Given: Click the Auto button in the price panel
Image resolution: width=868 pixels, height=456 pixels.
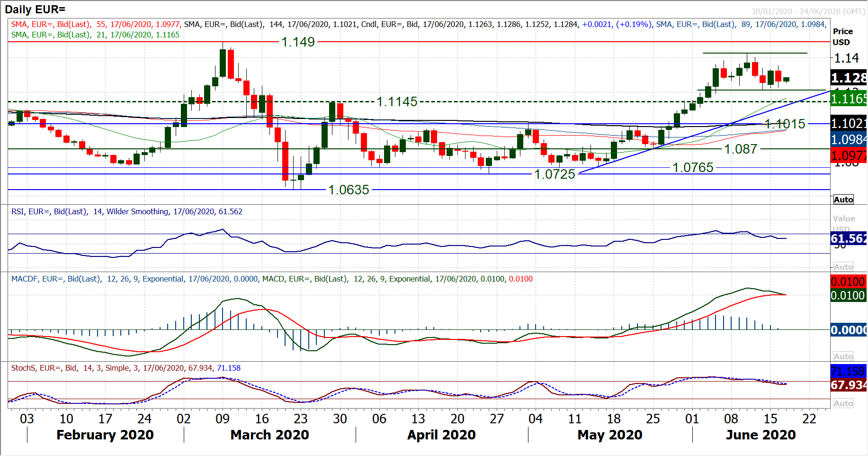Looking at the screenshot, I should (843, 200).
